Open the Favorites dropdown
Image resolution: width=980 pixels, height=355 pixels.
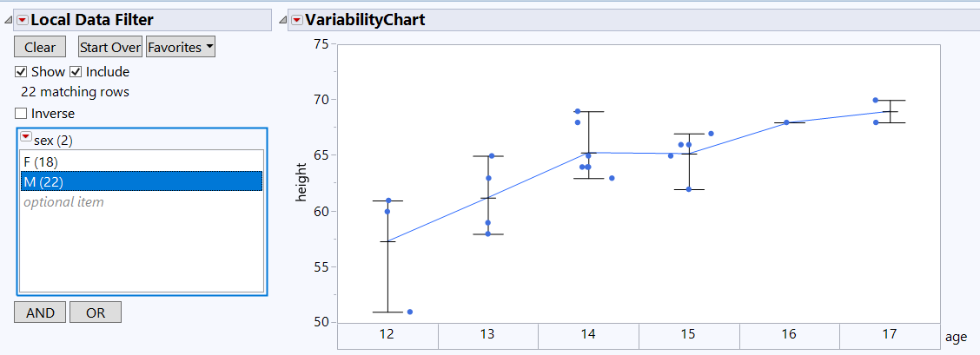coord(181,48)
